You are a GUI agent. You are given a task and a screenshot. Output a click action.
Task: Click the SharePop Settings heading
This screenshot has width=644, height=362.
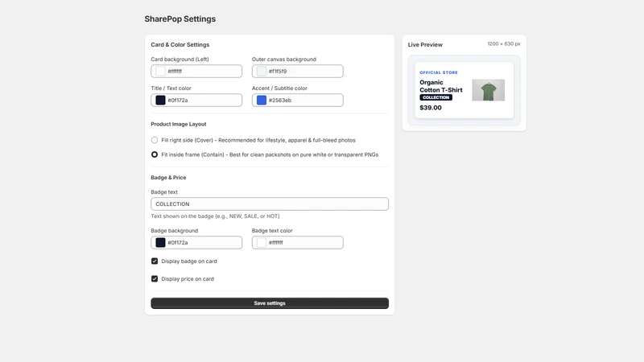pos(180,19)
